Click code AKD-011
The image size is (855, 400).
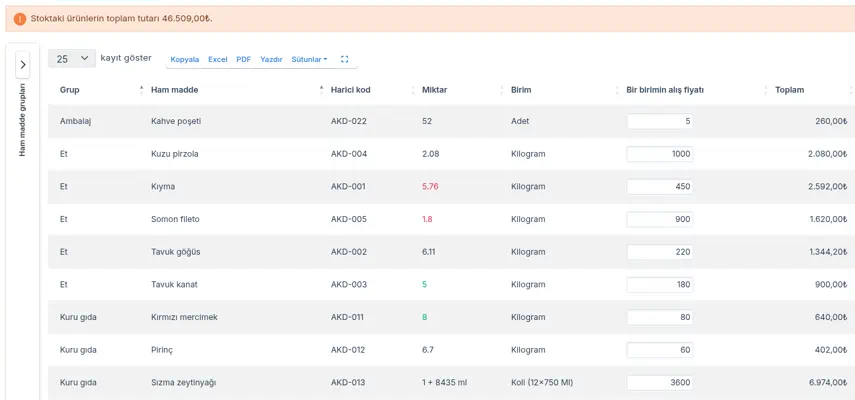pyautogui.click(x=348, y=317)
